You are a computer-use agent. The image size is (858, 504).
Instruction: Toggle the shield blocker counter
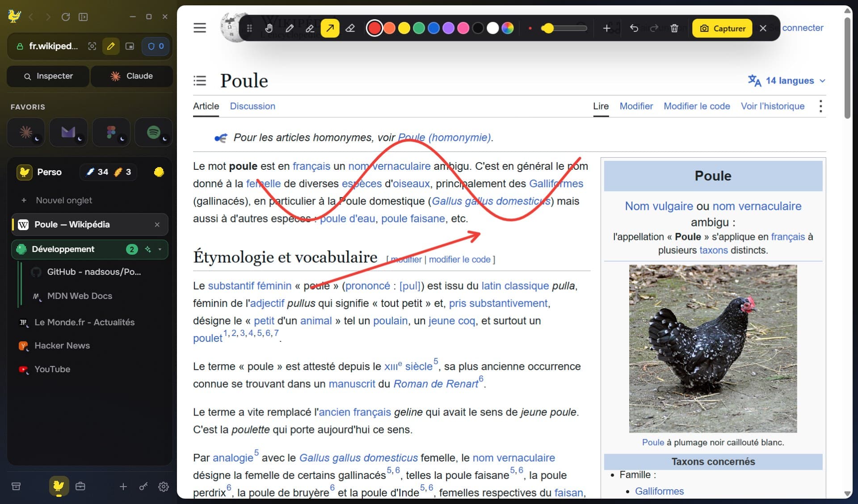(156, 46)
